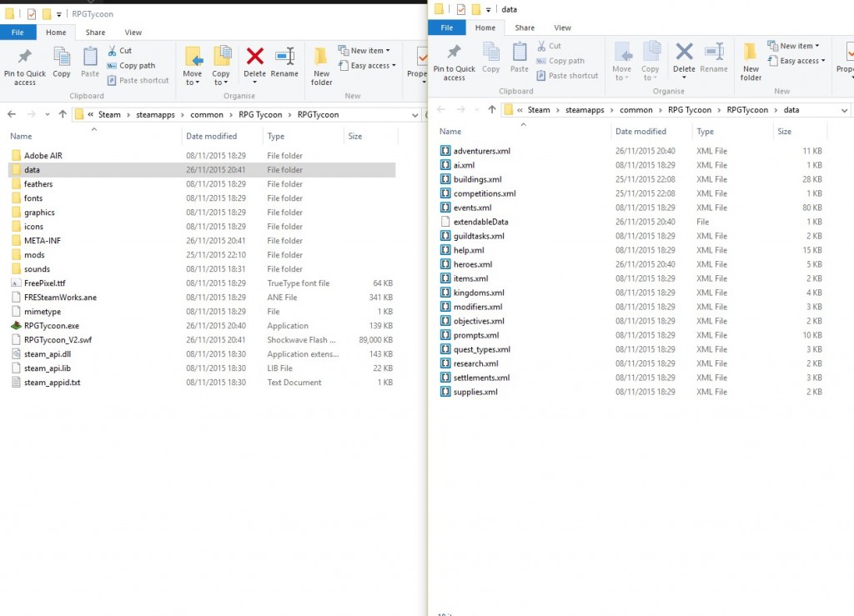The width and height of the screenshot is (854, 616).
Task: Open New item dropdown in RPGTycoon window
Action: click(x=364, y=51)
